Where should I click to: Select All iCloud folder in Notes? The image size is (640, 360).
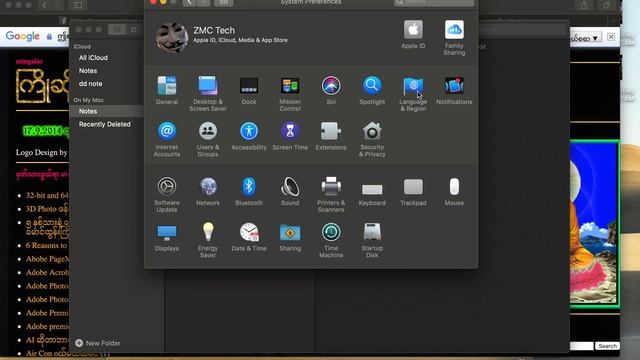point(93,58)
